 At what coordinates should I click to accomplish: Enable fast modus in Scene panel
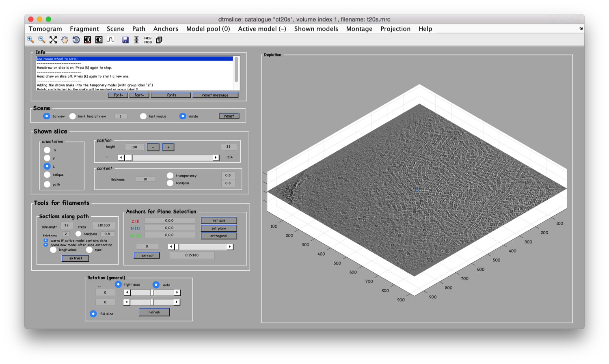coord(143,116)
